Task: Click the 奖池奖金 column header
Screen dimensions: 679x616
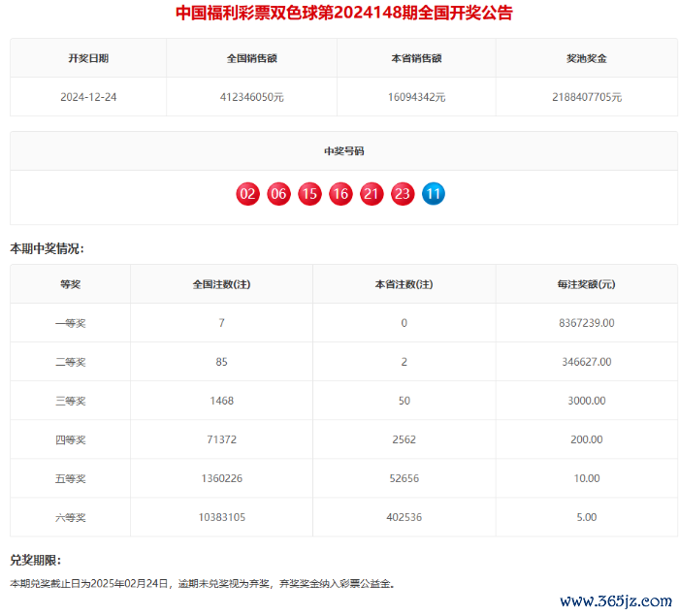Action: 587,58
